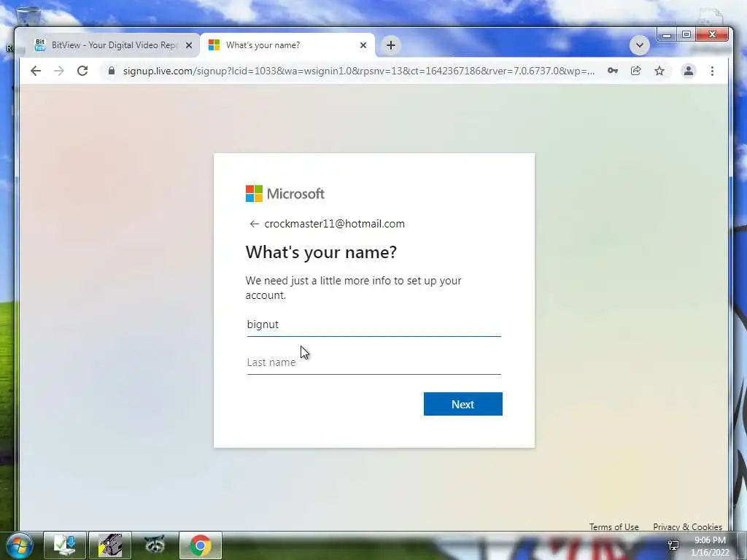
Task: Open Chrome three-dot menu
Action: 712,71
